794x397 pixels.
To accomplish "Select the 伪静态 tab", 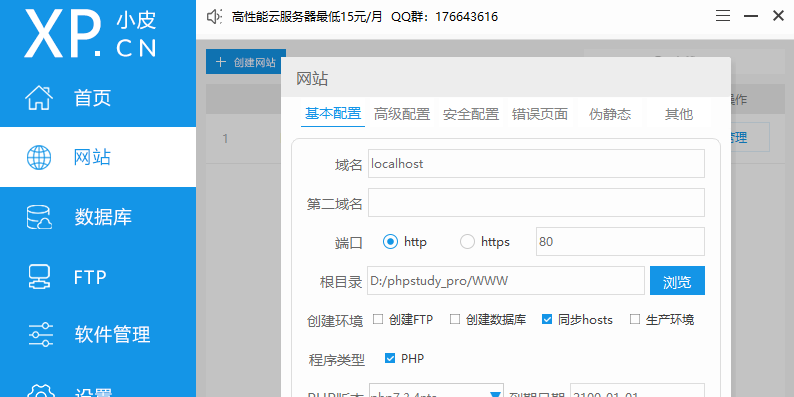I will click(x=610, y=114).
